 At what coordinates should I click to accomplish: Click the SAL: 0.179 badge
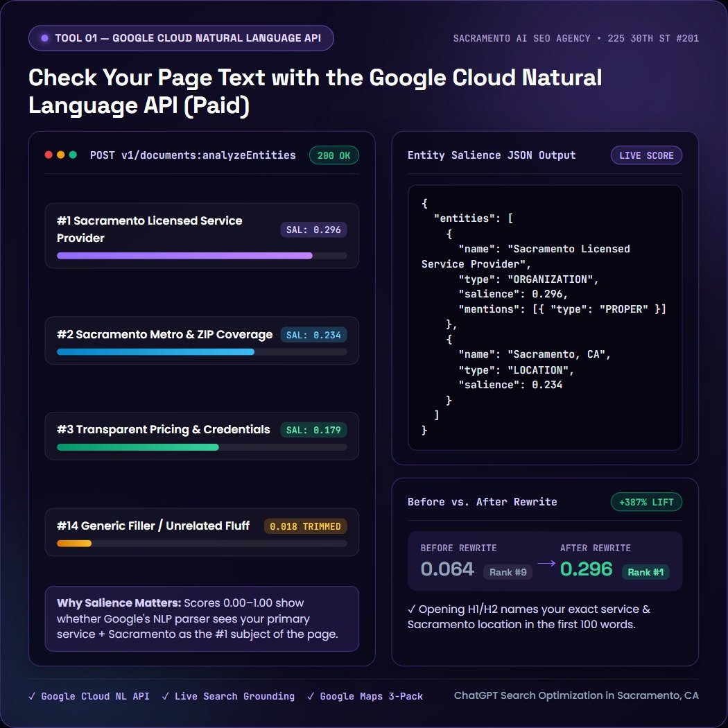point(313,430)
